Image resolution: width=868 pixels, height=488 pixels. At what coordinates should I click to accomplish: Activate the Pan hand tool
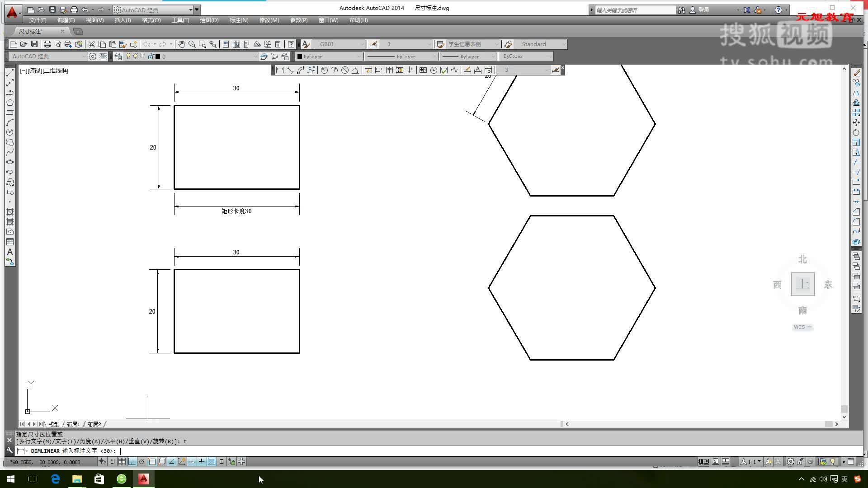tap(181, 44)
